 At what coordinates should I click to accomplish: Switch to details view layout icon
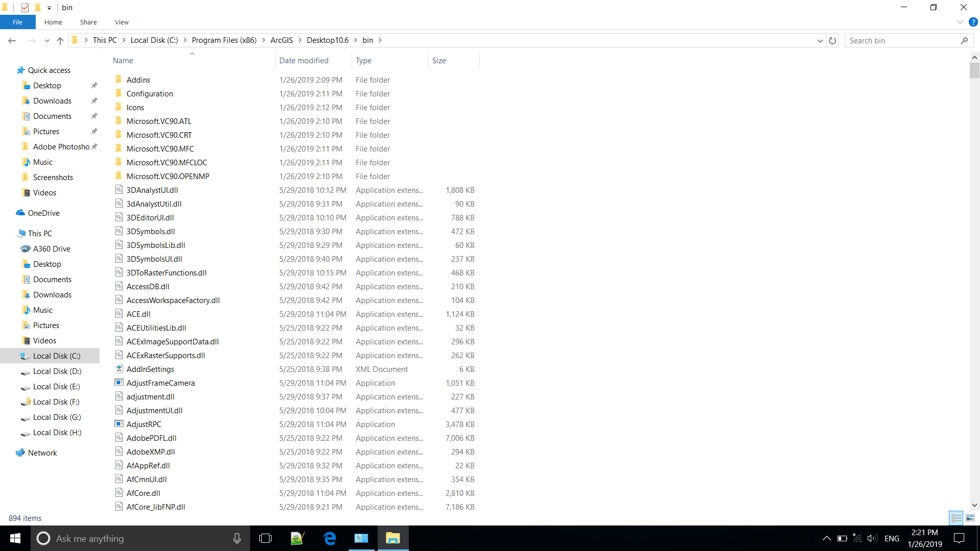click(957, 518)
